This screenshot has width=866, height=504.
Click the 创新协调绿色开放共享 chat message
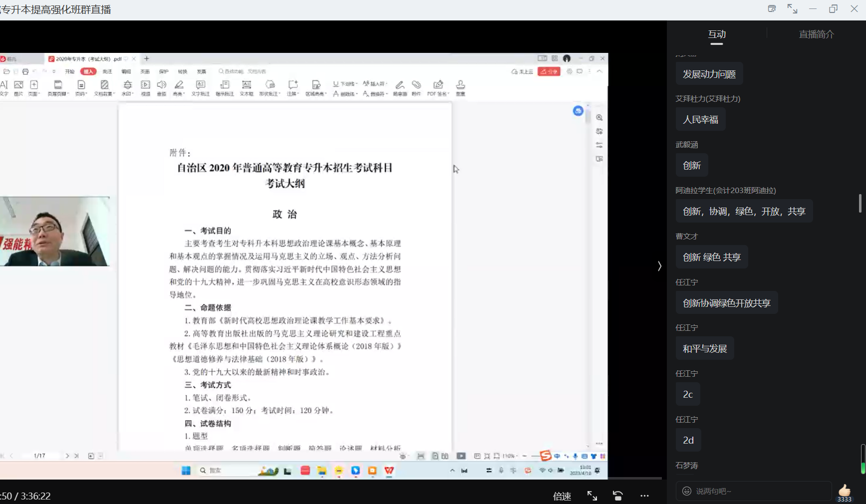727,303
